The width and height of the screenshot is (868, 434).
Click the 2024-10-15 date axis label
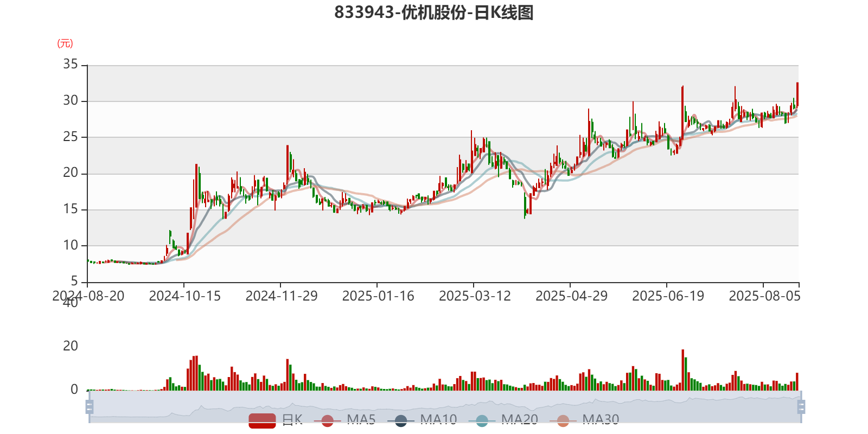click(185, 296)
